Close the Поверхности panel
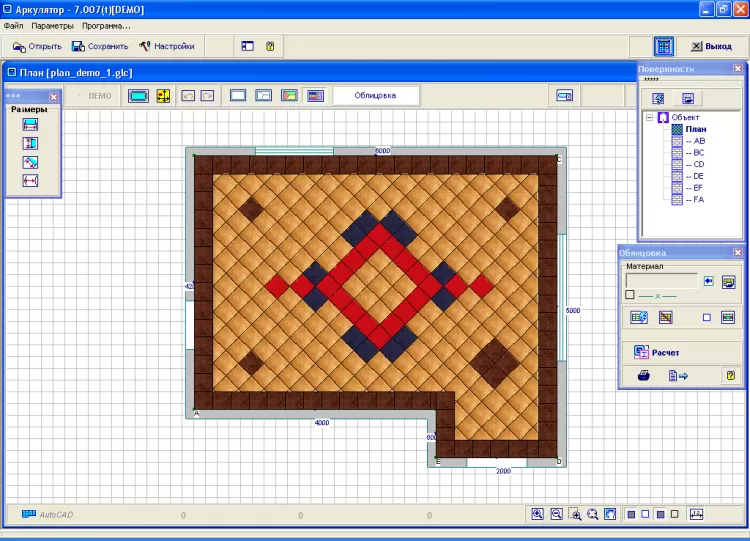This screenshot has height=541, width=750. [738, 69]
